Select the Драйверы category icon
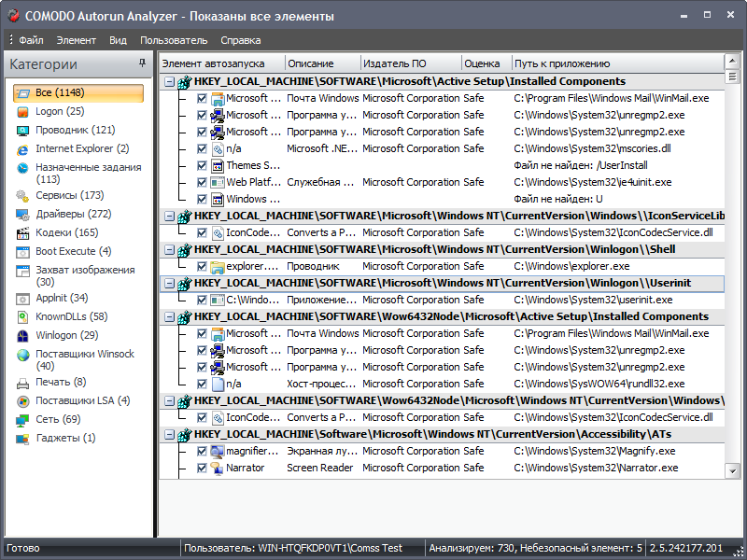 tap(22, 215)
